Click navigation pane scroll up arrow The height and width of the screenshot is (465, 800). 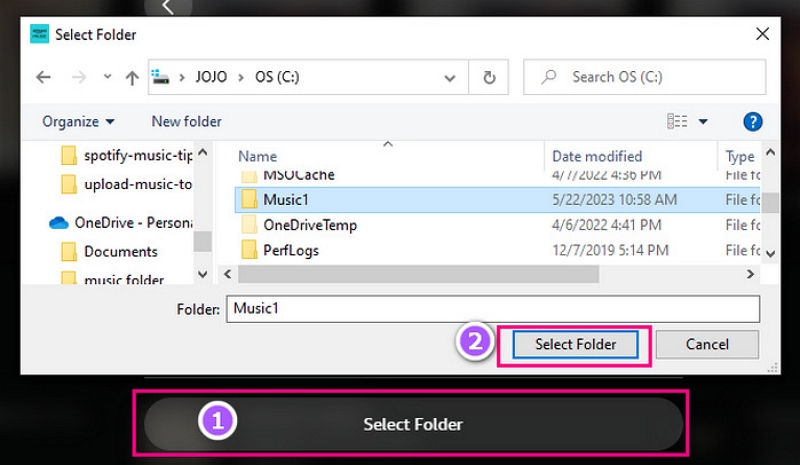[x=203, y=152]
